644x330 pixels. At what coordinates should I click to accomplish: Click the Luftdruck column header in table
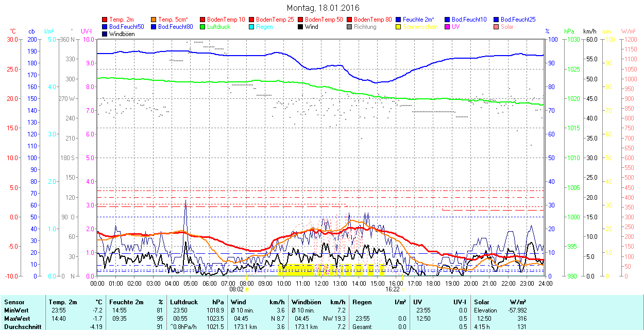tap(183, 302)
